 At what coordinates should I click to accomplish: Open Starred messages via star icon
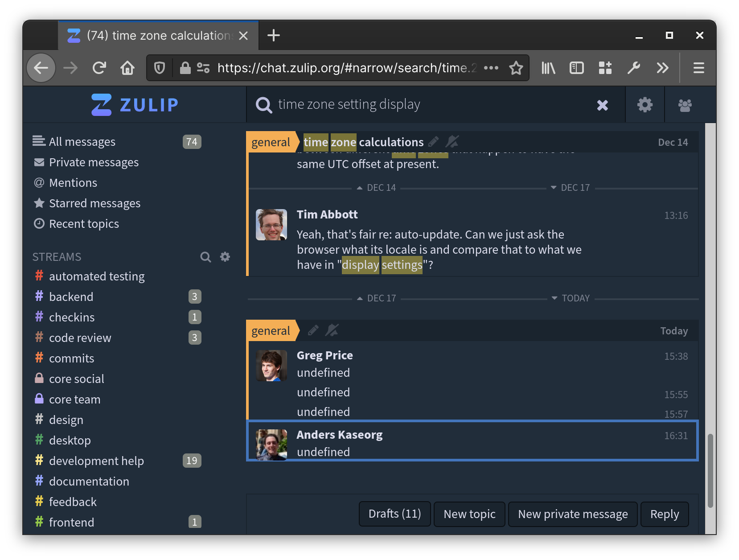(x=39, y=203)
